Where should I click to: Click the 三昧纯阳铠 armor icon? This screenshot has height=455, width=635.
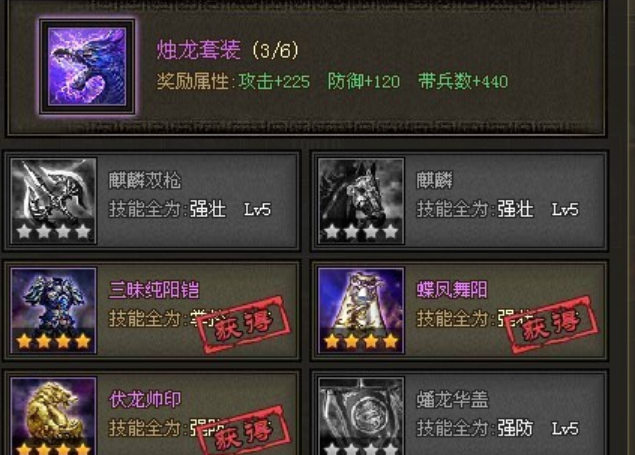(54, 310)
